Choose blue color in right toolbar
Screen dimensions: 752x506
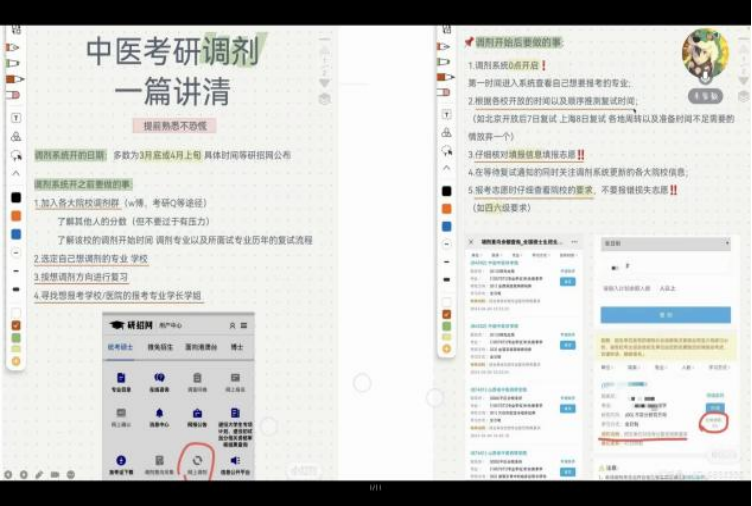[x=446, y=235]
